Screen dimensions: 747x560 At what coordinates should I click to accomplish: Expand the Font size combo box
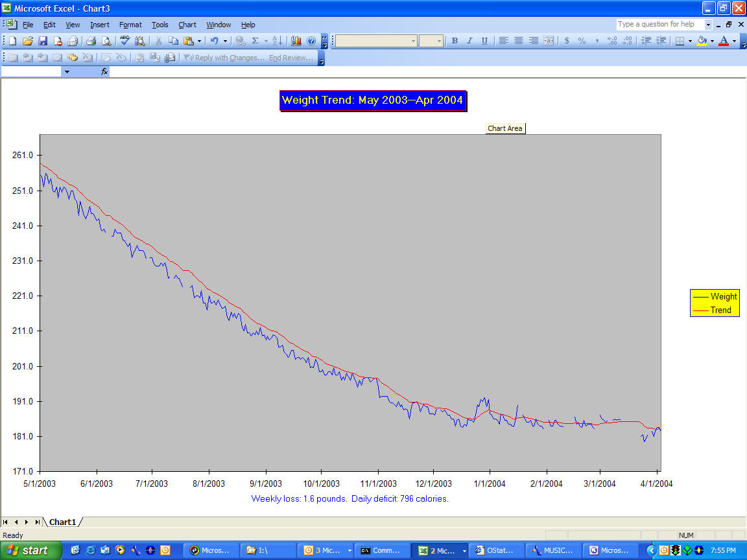pyautogui.click(x=439, y=41)
